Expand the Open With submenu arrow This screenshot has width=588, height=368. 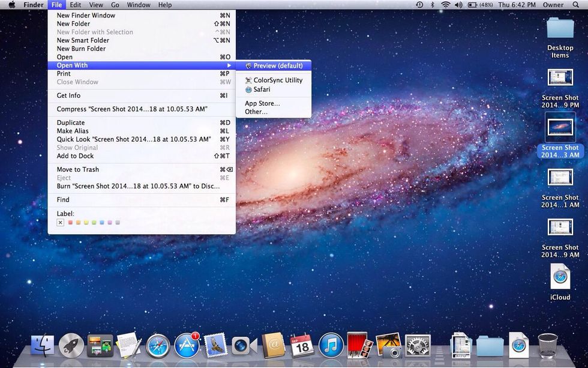pos(229,65)
